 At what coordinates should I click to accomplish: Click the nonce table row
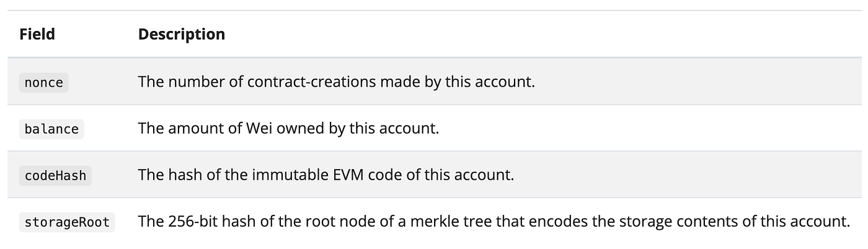pos(682,82)
